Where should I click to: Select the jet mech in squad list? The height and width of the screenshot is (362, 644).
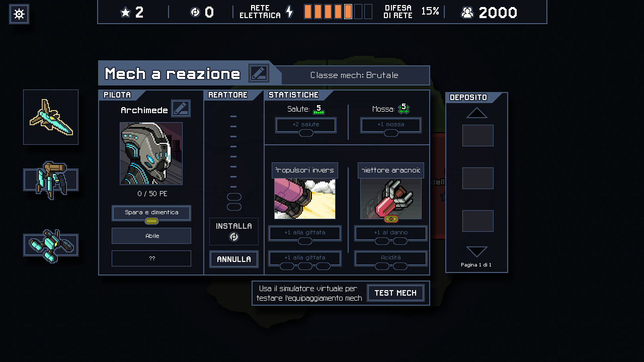coord(51,117)
